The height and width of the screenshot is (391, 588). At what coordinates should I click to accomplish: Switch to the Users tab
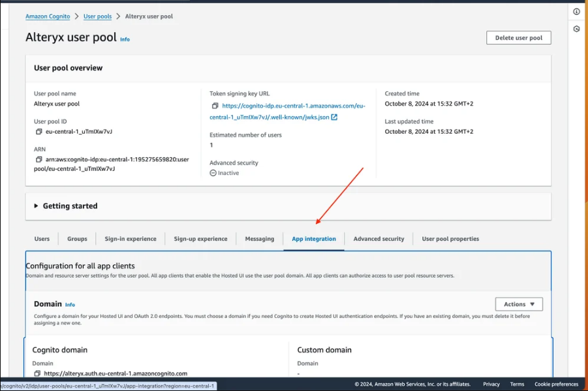pyautogui.click(x=42, y=239)
